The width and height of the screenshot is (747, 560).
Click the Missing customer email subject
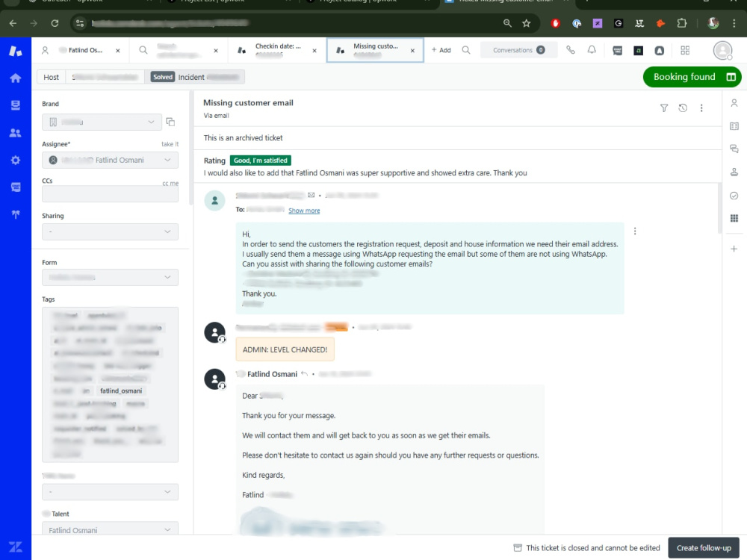(248, 103)
